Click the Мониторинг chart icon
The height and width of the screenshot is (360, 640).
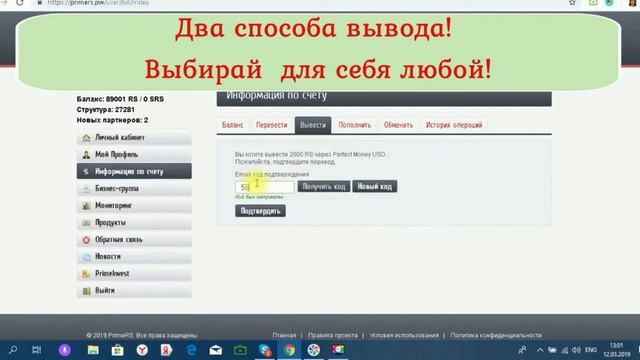pyautogui.click(x=86, y=206)
